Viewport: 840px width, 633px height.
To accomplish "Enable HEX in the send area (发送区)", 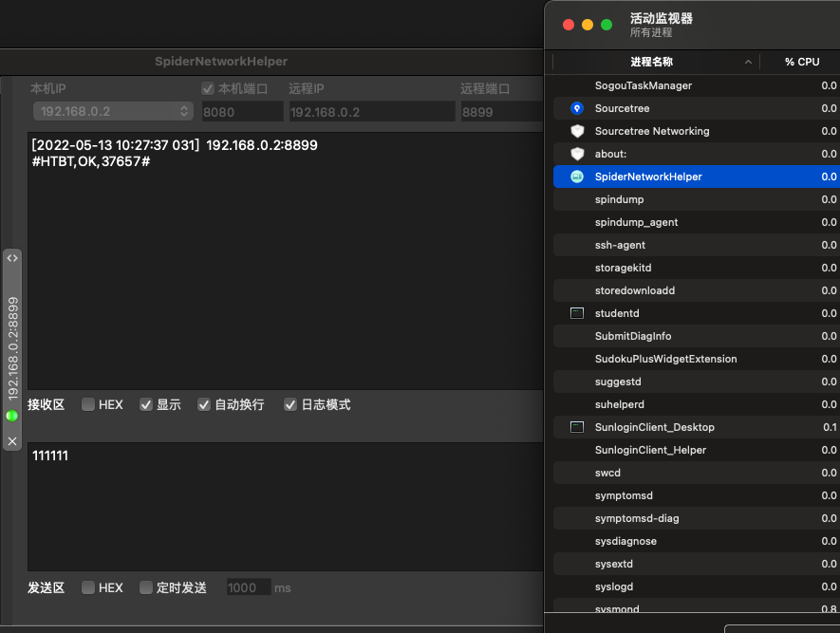I will [88, 587].
